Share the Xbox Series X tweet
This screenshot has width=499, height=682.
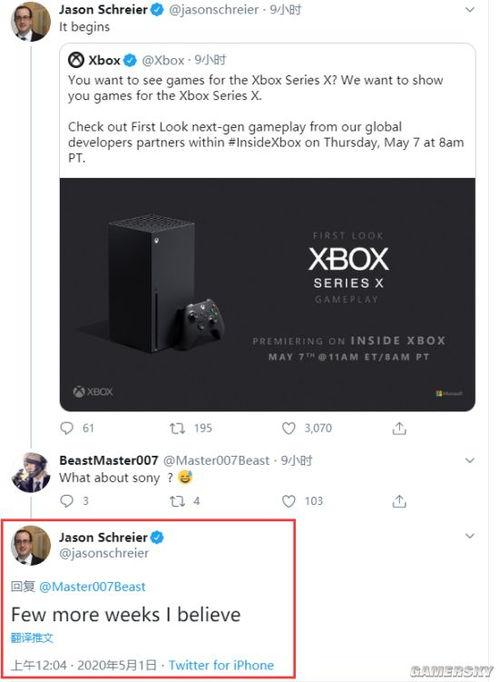coord(399,428)
